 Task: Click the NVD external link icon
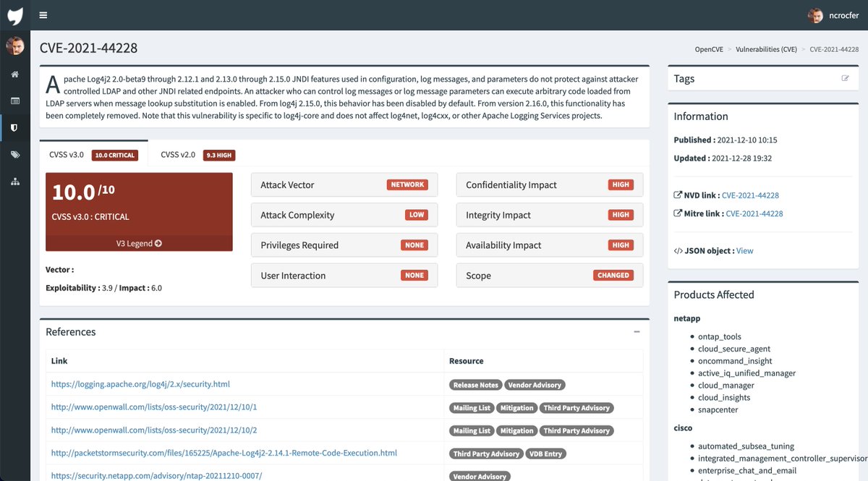point(678,195)
